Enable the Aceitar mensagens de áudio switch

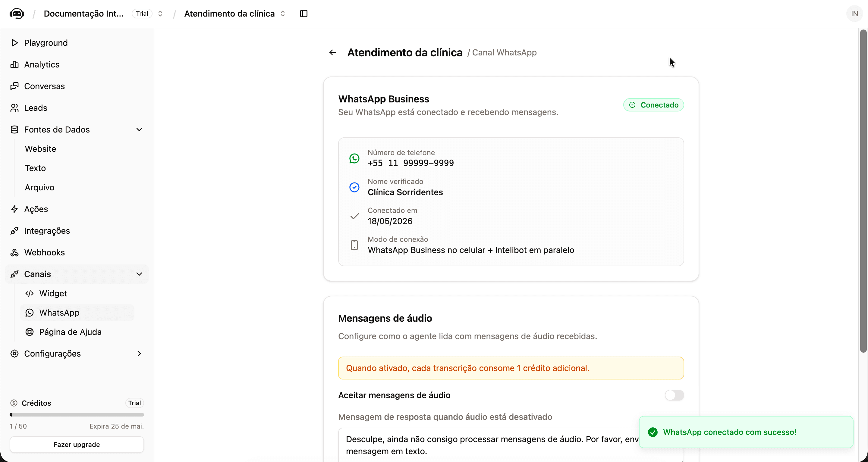click(x=674, y=395)
